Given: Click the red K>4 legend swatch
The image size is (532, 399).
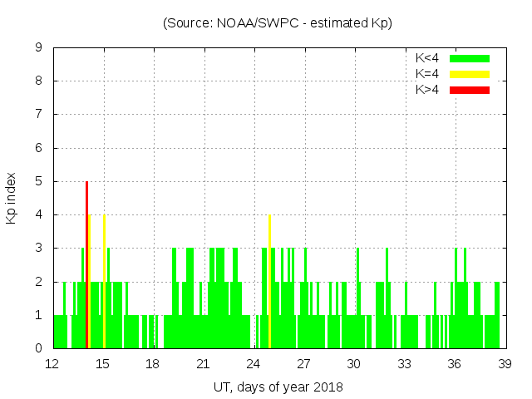Looking at the screenshot, I should [x=470, y=90].
